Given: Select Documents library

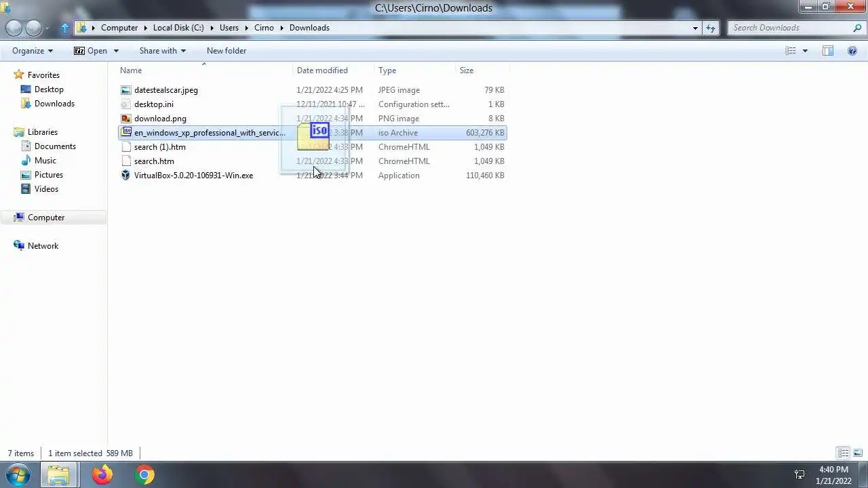Looking at the screenshot, I should click(55, 146).
